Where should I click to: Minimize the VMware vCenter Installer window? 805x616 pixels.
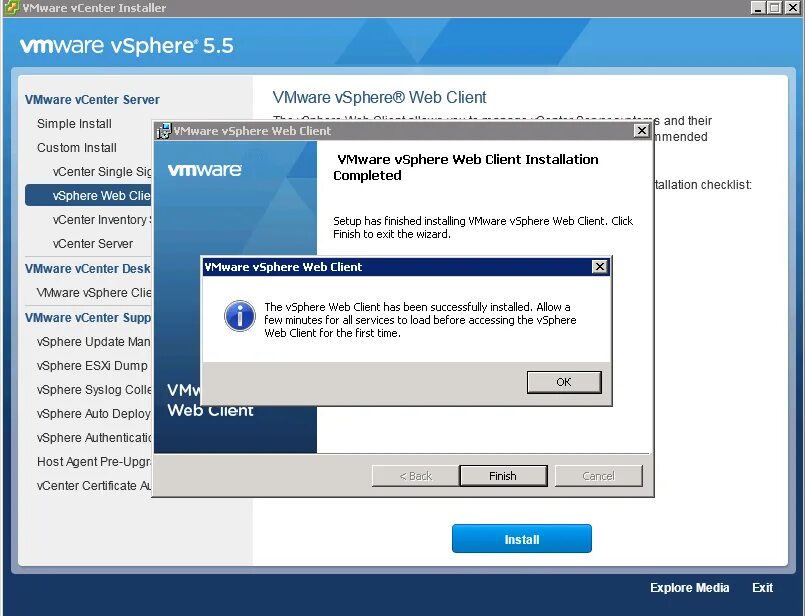click(x=758, y=8)
